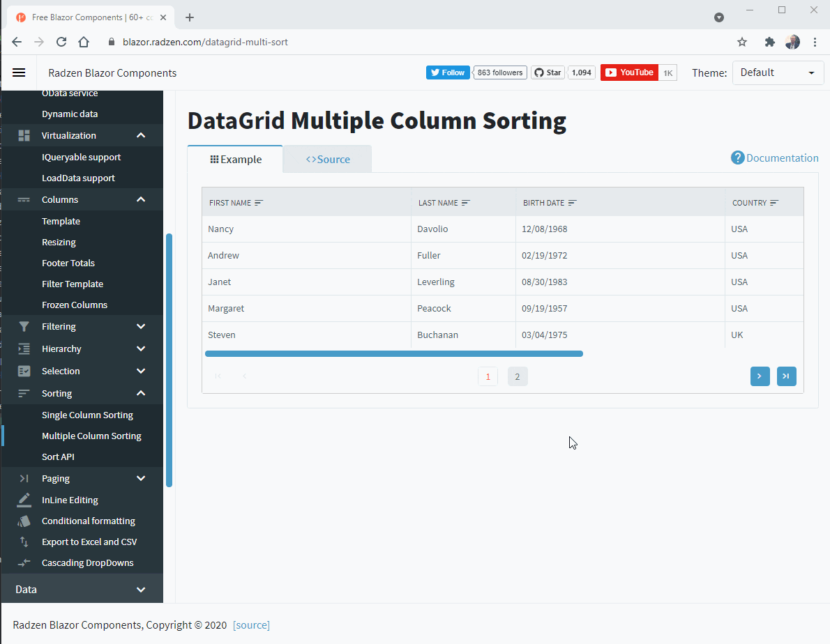Select the 08/30/1983 birth date cell
Screen dimensions: 830x644
[x=620, y=282]
